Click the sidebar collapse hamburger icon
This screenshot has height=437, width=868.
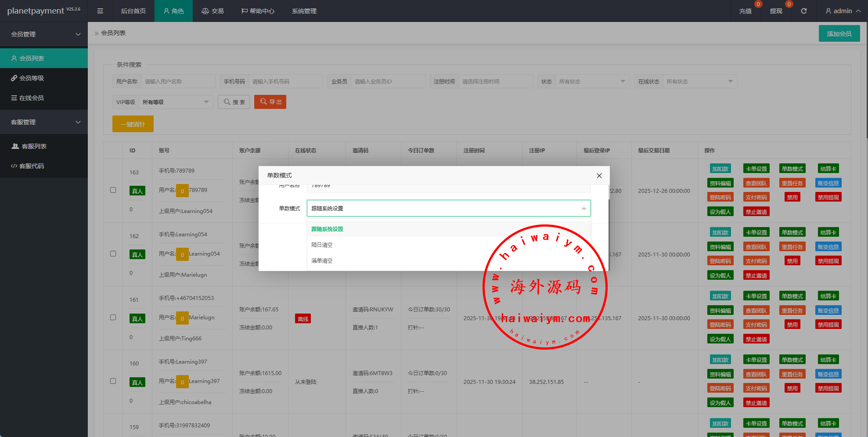point(100,11)
